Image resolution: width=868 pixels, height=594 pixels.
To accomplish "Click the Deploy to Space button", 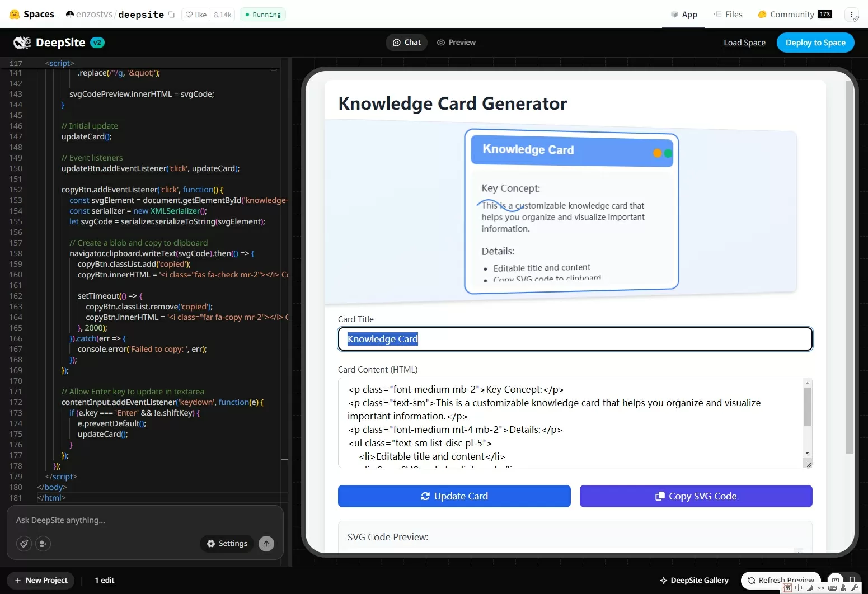I will [x=815, y=43].
